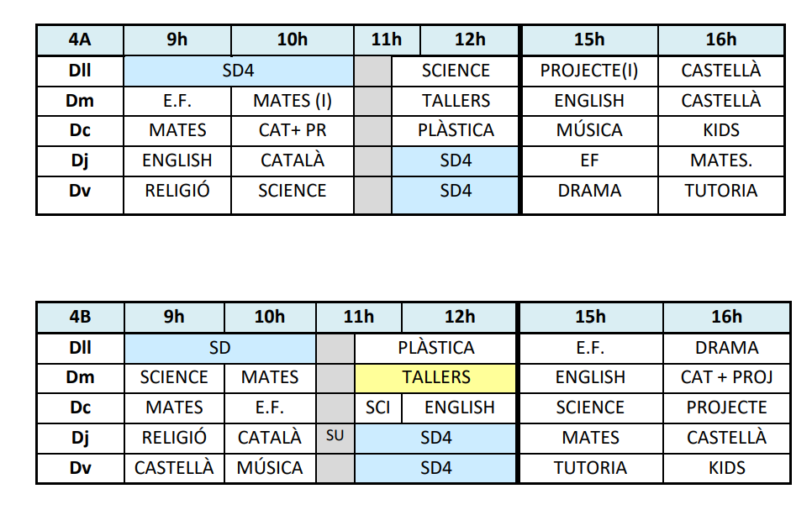
Task: Select the RELIGIÓ cell in table 4A
Action: tap(177, 191)
